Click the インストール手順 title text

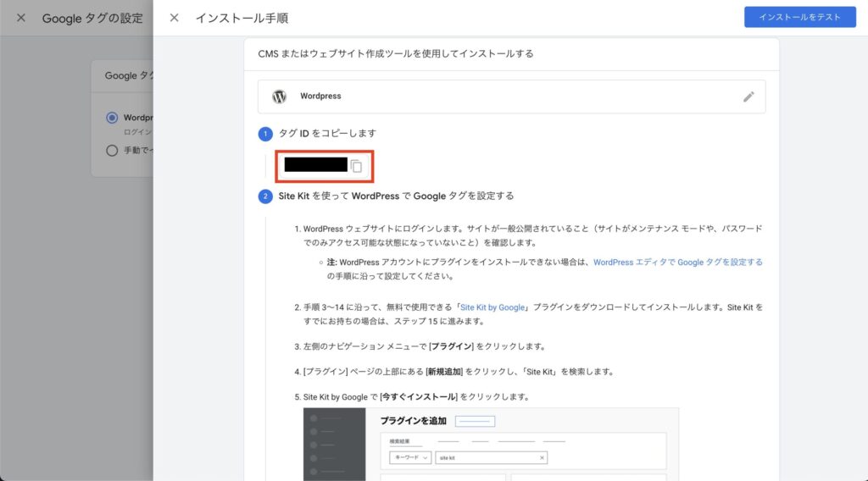(x=242, y=19)
